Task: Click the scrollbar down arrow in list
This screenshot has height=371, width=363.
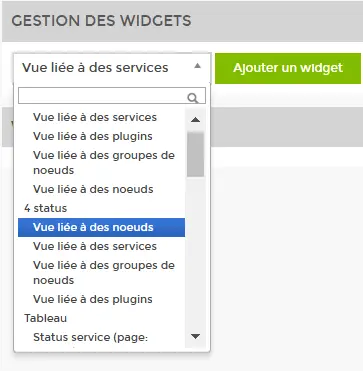Action: coord(195,336)
